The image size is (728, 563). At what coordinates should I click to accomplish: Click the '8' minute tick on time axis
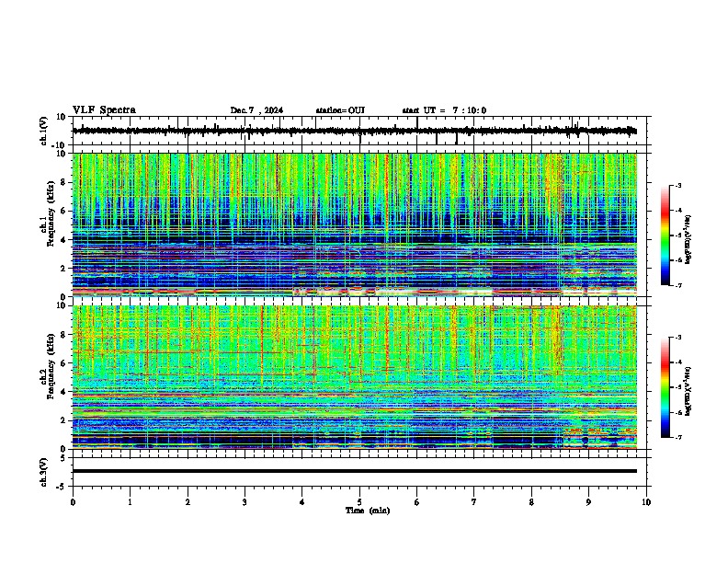[531, 502]
